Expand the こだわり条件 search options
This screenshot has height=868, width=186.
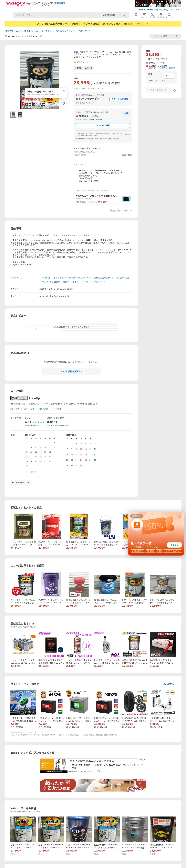[108, 15]
